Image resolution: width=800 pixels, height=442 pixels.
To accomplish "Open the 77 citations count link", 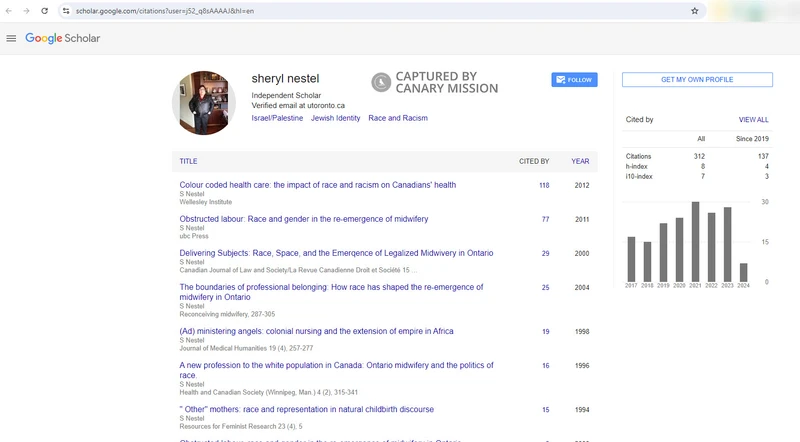I will pos(545,219).
